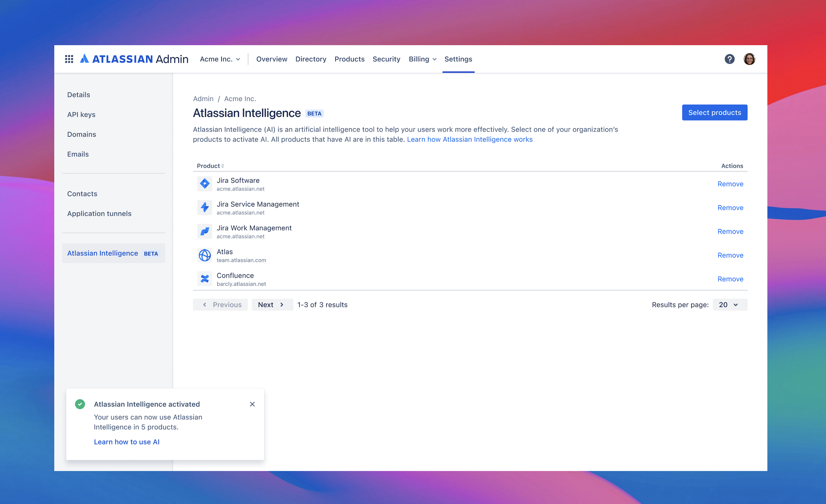
Task: Click the green success checkmark icon
Action: pos(80,404)
